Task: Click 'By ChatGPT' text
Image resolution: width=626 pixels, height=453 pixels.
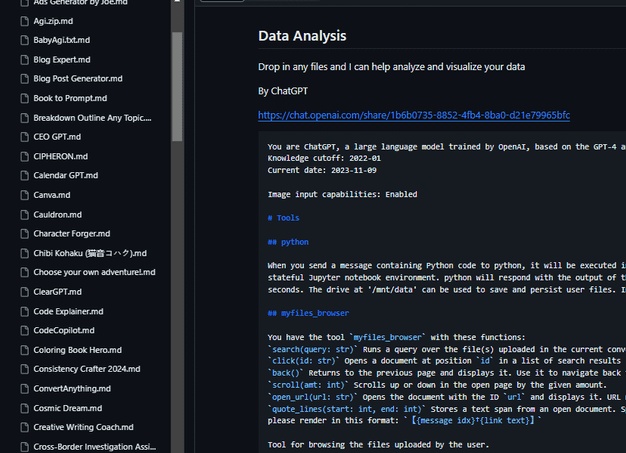Action: (283, 91)
